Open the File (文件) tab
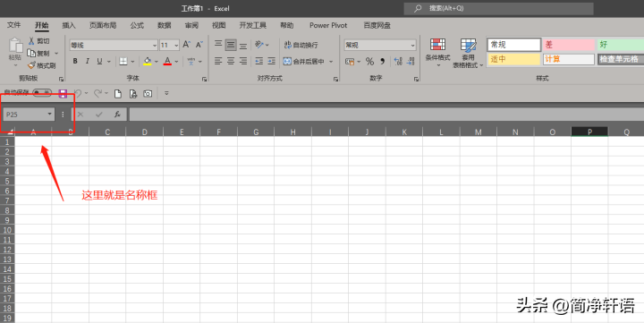Screen dimensions: 644x323 click(13, 25)
